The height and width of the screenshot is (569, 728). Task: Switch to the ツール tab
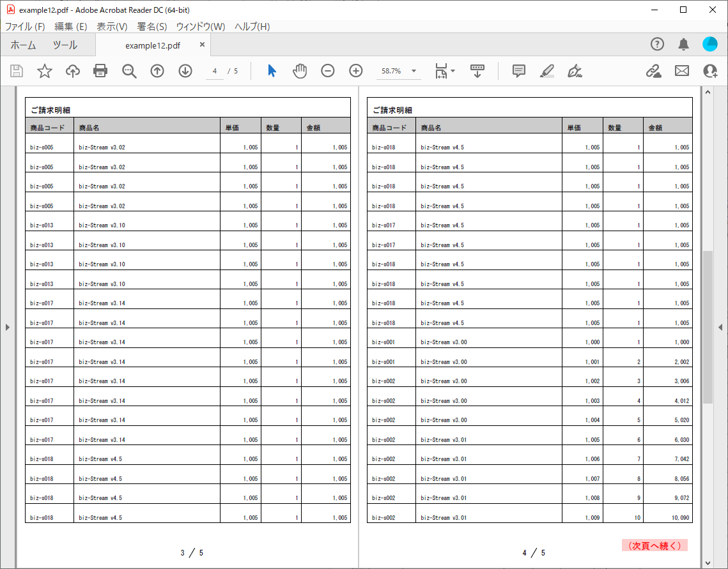[x=65, y=45]
